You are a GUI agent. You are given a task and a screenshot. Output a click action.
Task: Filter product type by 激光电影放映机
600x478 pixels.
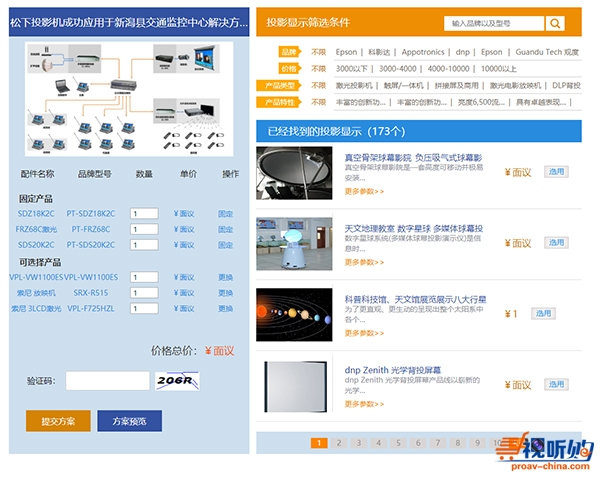pos(515,85)
